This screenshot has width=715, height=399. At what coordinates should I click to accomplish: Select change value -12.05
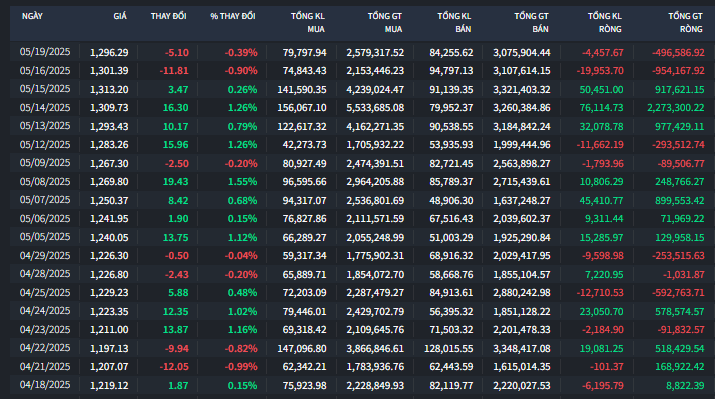tap(174, 367)
